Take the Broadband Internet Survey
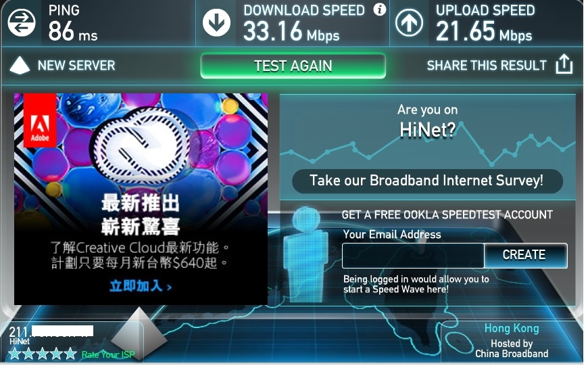588x370 pixels. 427,181
